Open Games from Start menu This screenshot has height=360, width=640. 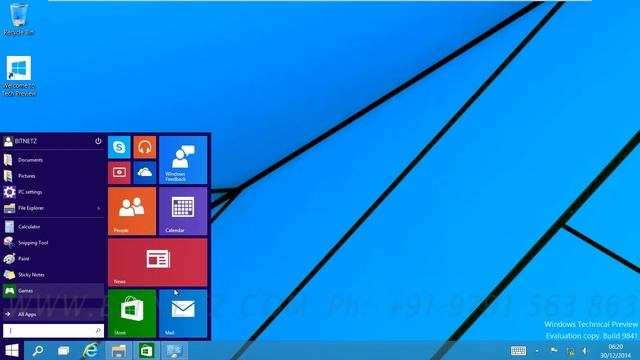[53, 291]
